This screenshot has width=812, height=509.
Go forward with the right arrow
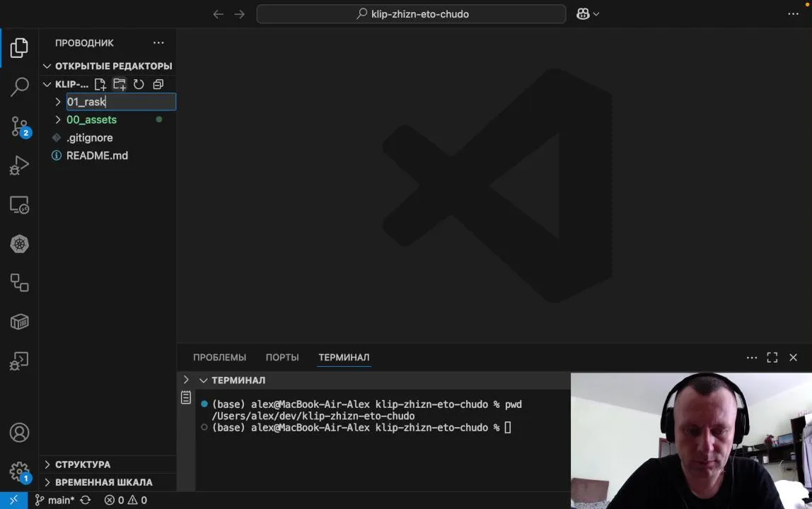click(x=239, y=14)
